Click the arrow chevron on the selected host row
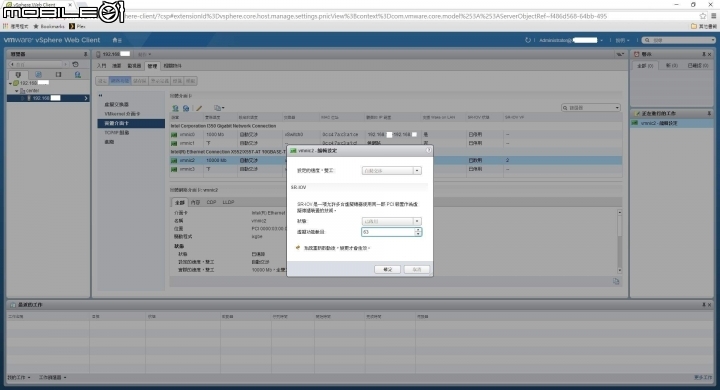This screenshot has height=390, width=720. pos(85,98)
